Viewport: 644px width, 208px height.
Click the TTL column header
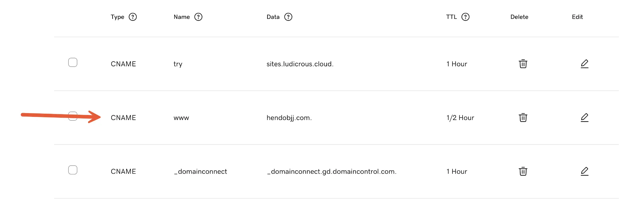point(452,17)
